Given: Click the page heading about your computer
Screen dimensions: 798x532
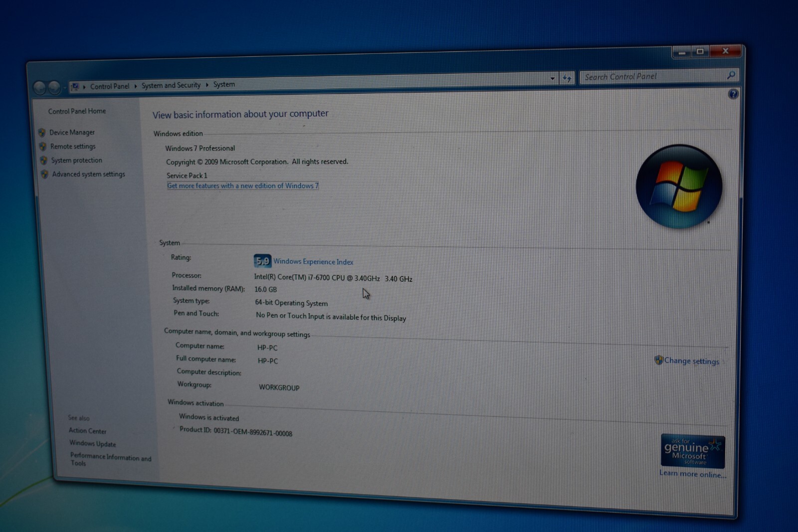Looking at the screenshot, I should pos(240,114).
